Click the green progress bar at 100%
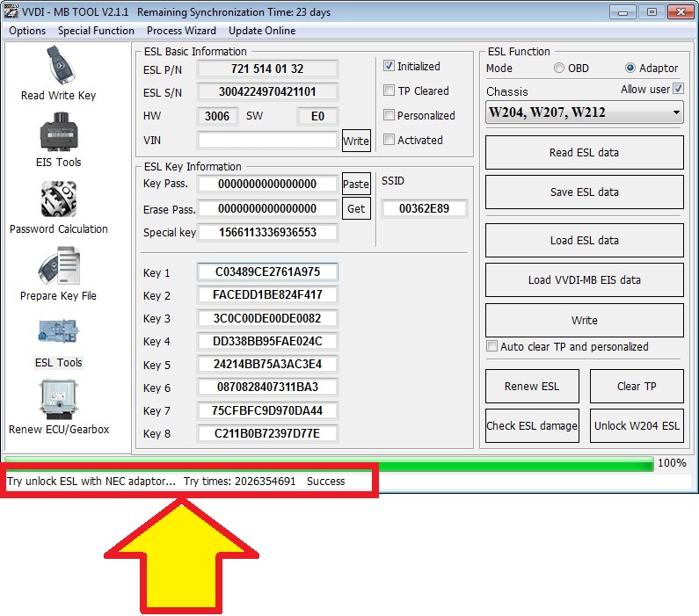This screenshot has height=616, width=699. (x=329, y=463)
